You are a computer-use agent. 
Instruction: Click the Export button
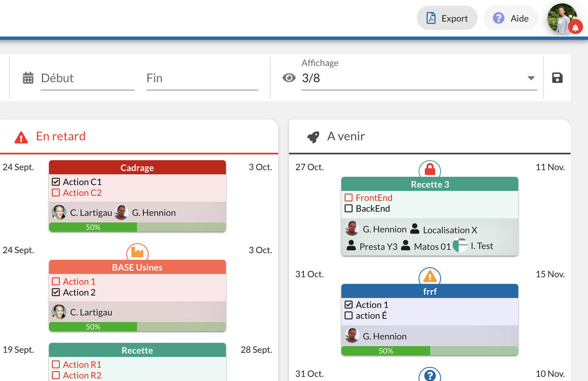click(447, 18)
